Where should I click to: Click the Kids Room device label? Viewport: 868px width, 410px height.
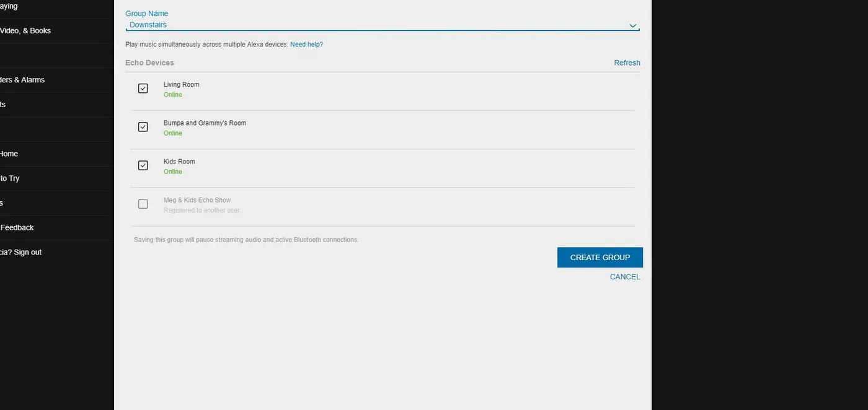click(179, 161)
